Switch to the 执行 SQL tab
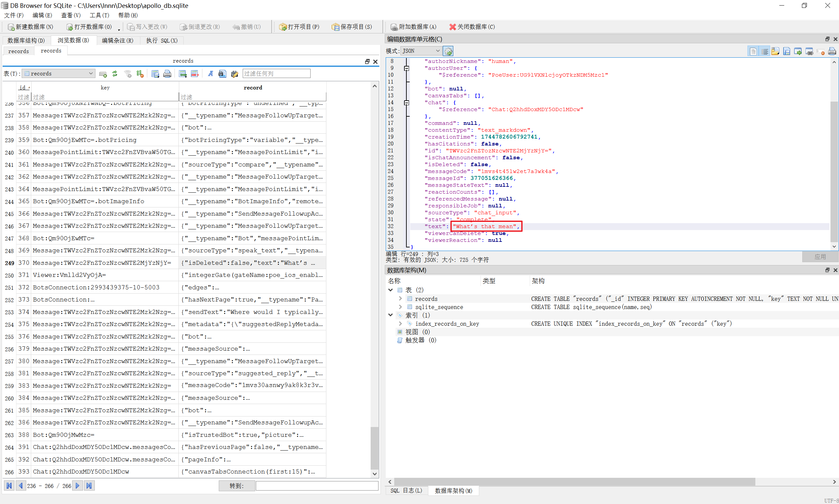Viewport: 839px width, 504px height. click(x=162, y=41)
